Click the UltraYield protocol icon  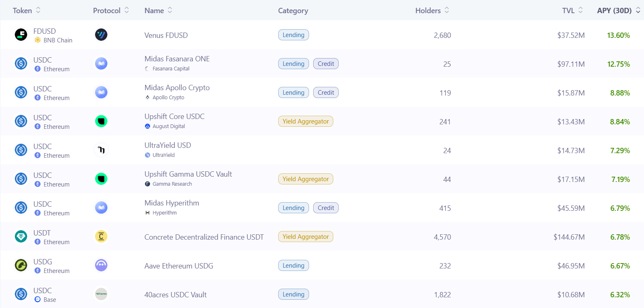[x=101, y=150]
